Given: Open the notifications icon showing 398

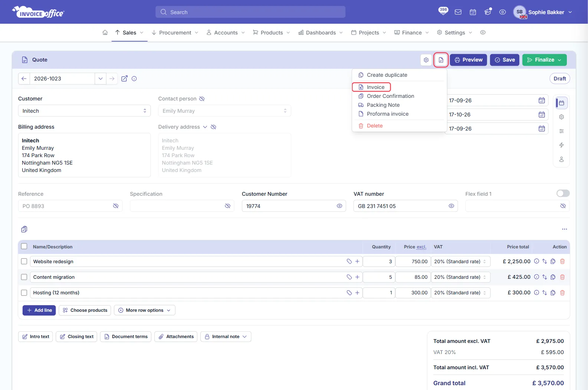Looking at the screenshot, I should pos(443,11).
